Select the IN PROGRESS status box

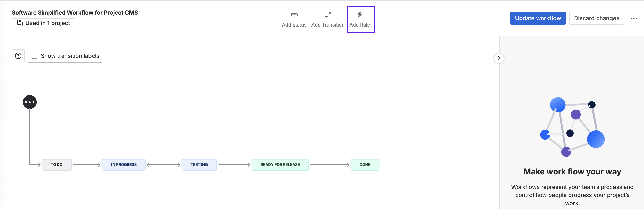[123, 164]
